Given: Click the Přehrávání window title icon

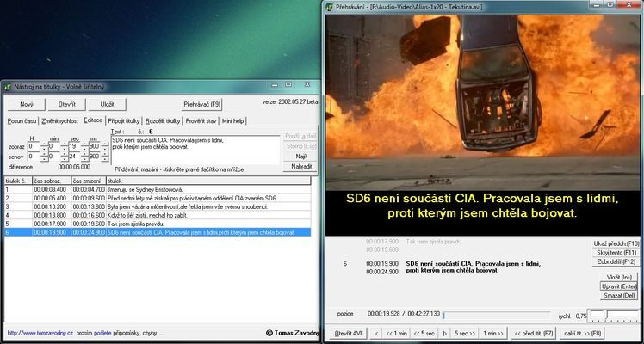Looking at the screenshot, I should [330, 7].
